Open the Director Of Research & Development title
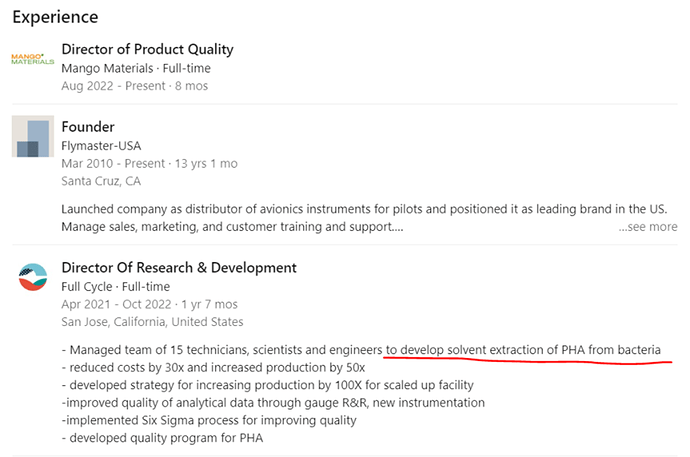 [179, 267]
